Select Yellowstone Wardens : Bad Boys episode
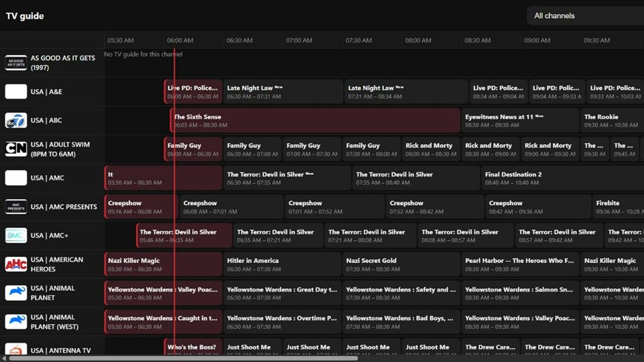Viewport: 644px width, 362px height. 401,322
